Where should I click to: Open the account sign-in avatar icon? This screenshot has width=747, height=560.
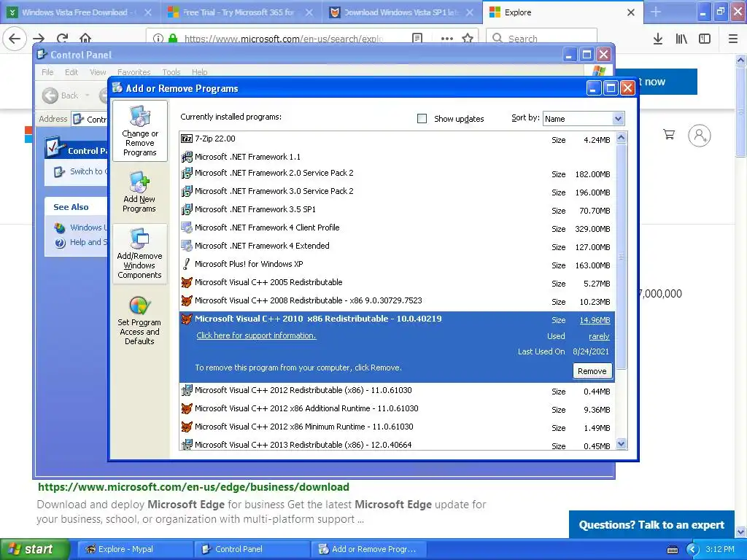[x=700, y=136]
